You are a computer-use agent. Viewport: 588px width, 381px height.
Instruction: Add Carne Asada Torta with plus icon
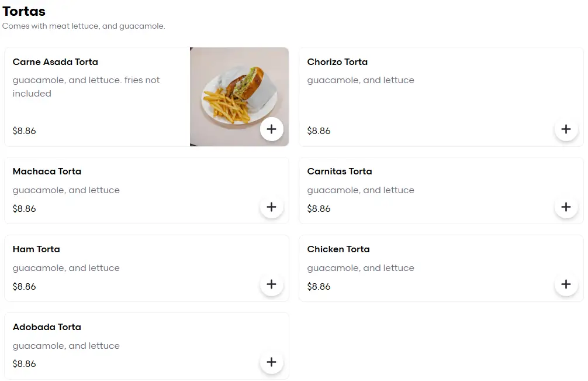tap(272, 129)
